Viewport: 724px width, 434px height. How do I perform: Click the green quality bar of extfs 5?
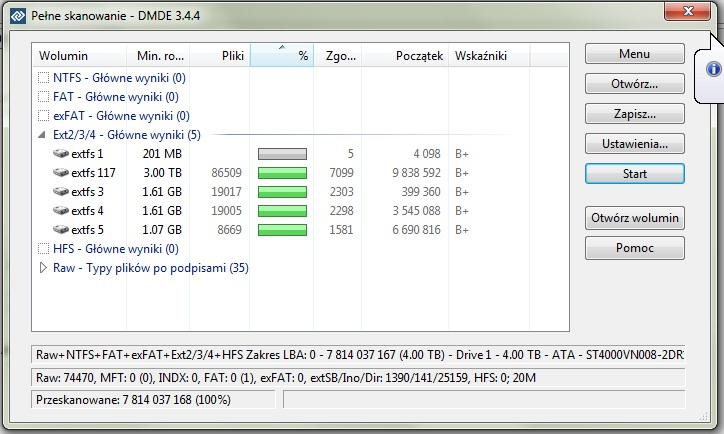pyautogui.click(x=282, y=230)
